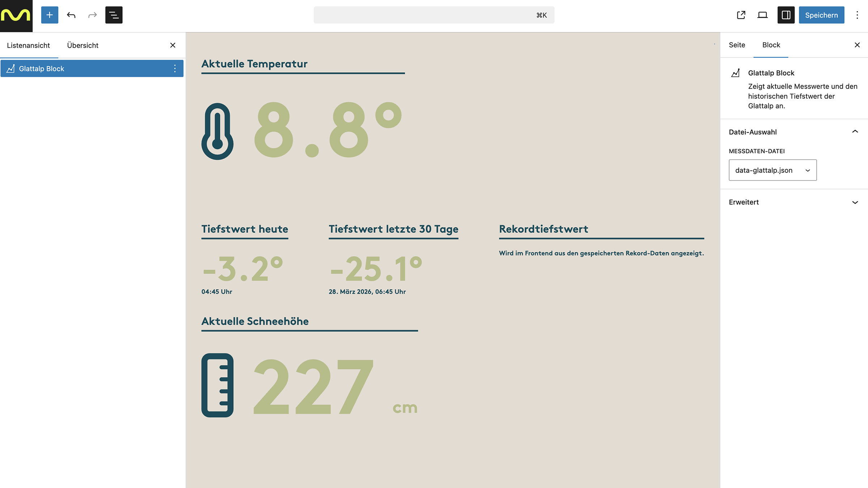
Task: Click the -25.1° value
Action: tap(376, 269)
